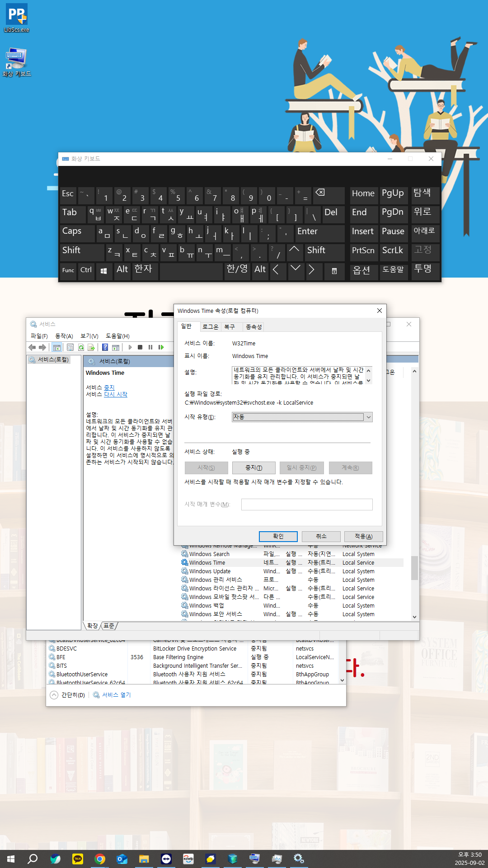Toggle left Shift key on on-screen keyboard
488x868 pixels.
click(82, 252)
